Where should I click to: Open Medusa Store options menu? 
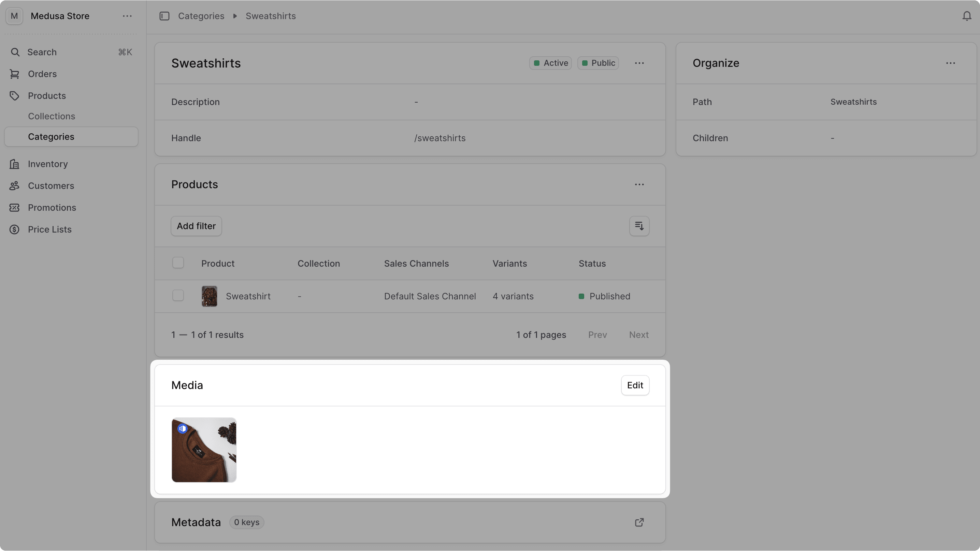click(127, 16)
